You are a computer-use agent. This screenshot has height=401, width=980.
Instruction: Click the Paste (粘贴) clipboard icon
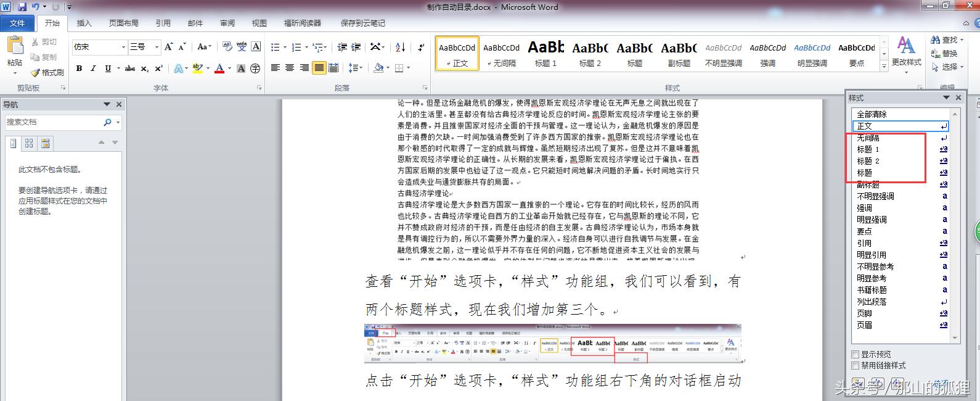tap(14, 46)
